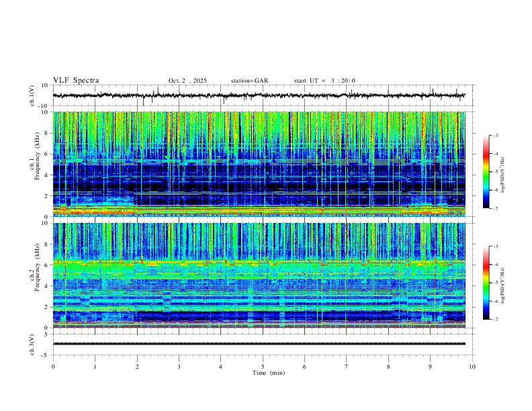Click time-axis tick label "5" under "Time (min)"

263,367
